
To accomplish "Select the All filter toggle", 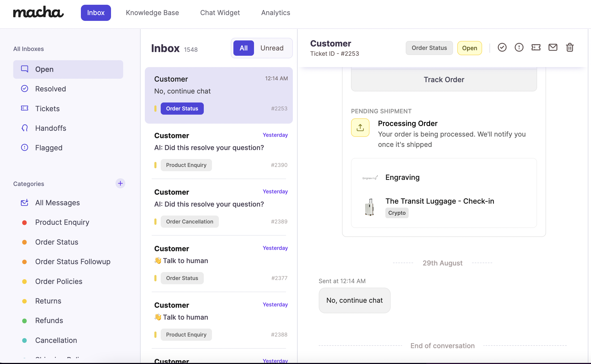I will coord(243,48).
